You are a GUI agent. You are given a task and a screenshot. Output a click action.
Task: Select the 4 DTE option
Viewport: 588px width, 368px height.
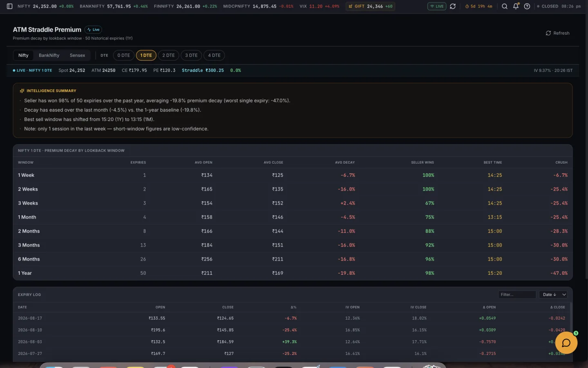pos(214,55)
